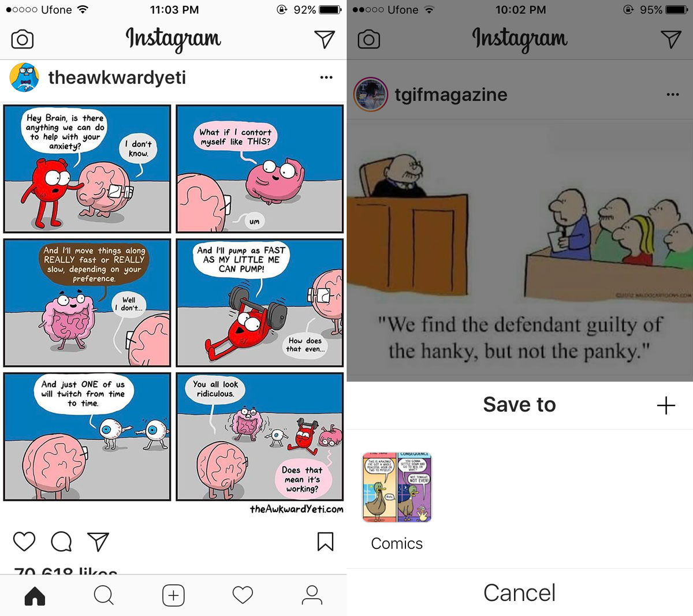The height and width of the screenshot is (616, 693).
Task: Open direct messages from the left header paper plane
Action: [325, 39]
